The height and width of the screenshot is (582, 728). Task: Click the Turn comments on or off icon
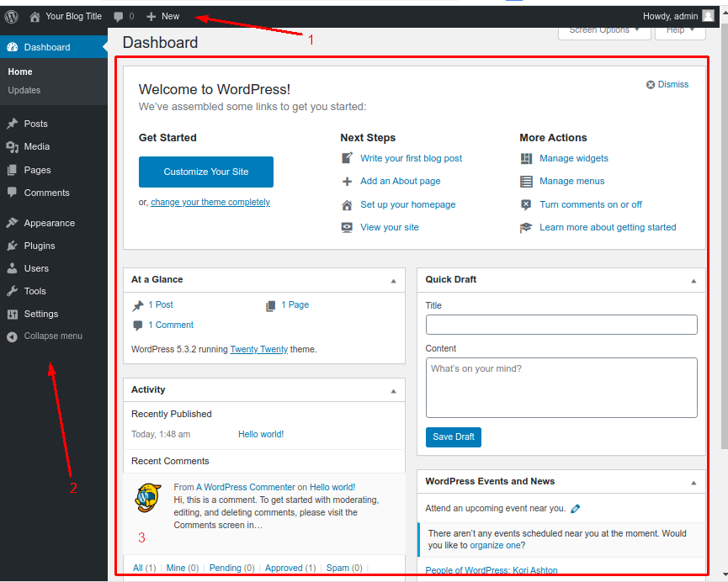pyautogui.click(x=526, y=204)
